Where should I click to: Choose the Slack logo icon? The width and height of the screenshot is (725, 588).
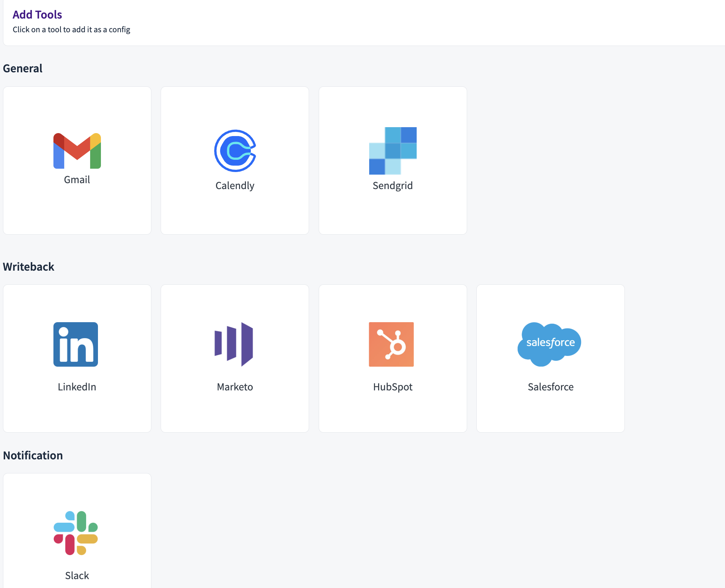[76, 533]
